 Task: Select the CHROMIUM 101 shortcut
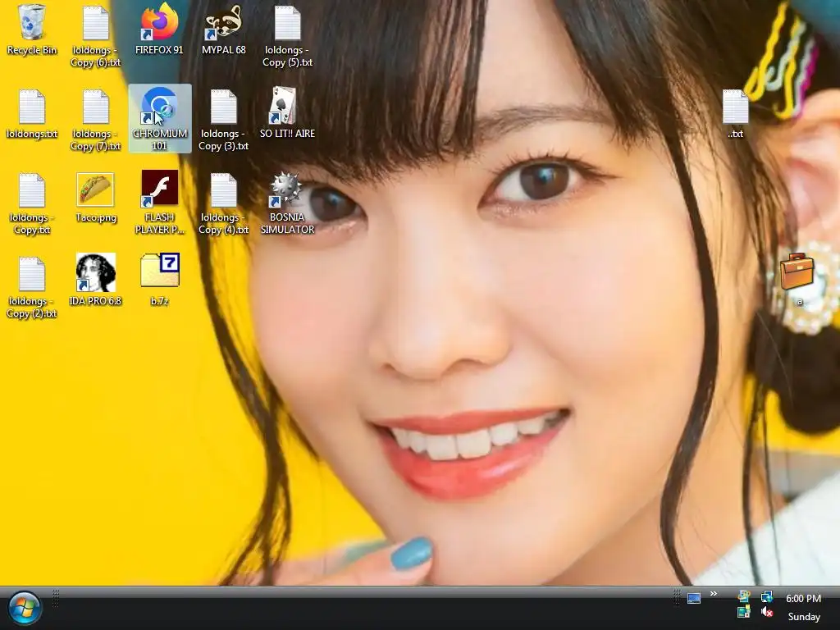(x=160, y=118)
